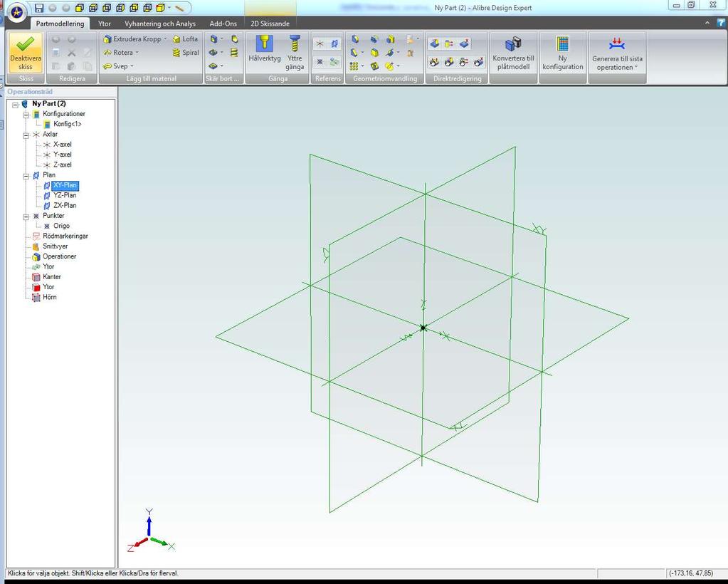Open the Add-Ons tab
728x584 pixels.
pyautogui.click(x=223, y=24)
